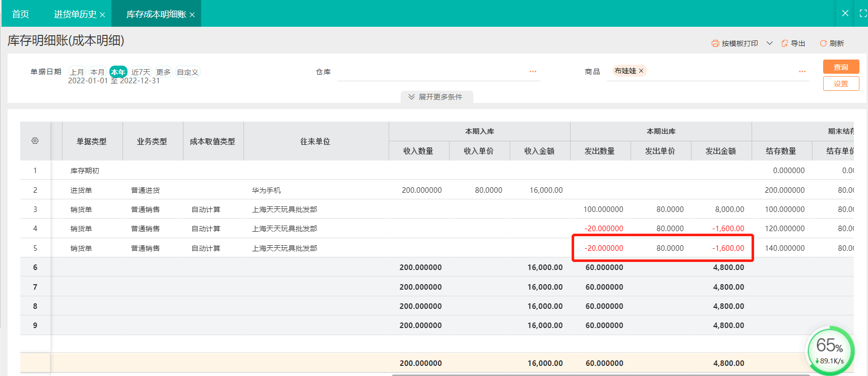Select the 上月 date range

77,72
